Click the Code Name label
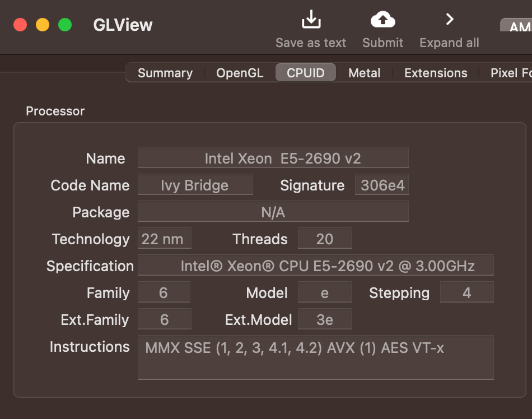Screen dimensions: 532x419 point(90,185)
